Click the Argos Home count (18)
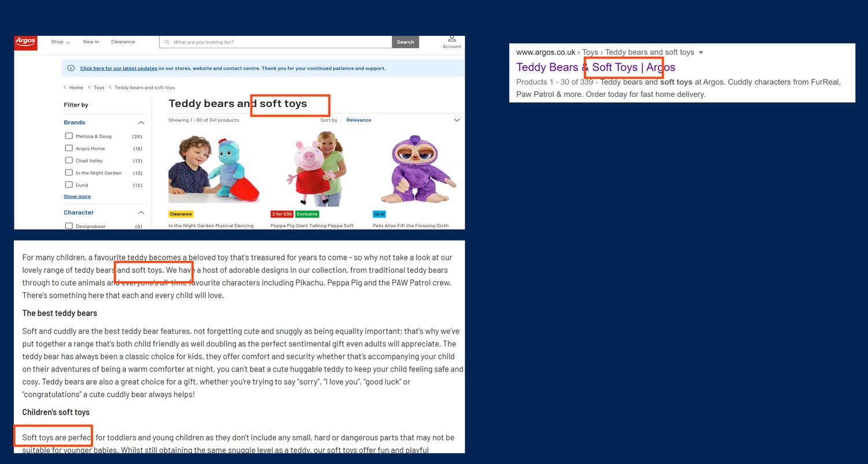Screen dimensions: 868x464 (137, 149)
